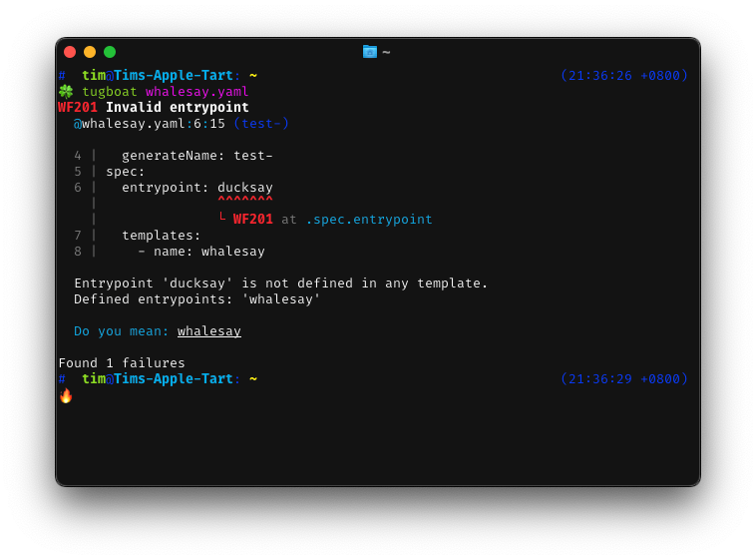Click the 'templates:' code line
The image size is (756, 560).
[x=161, y=236]
